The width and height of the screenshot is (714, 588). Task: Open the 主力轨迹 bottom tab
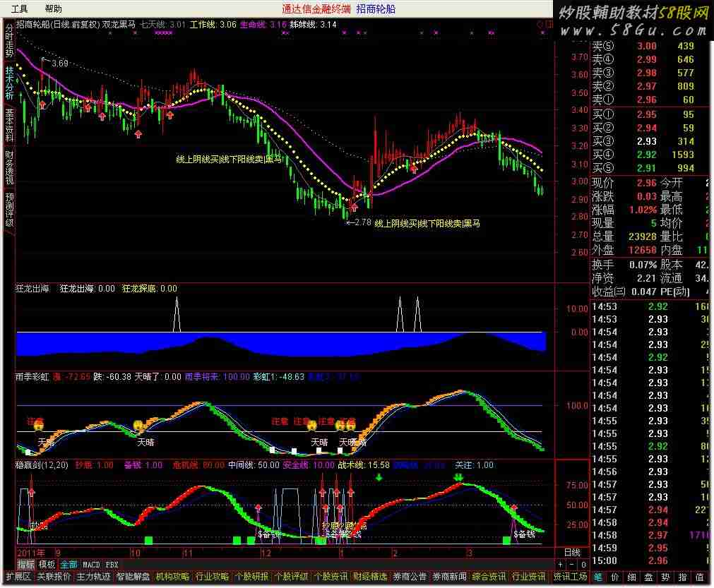pos(93,577)
